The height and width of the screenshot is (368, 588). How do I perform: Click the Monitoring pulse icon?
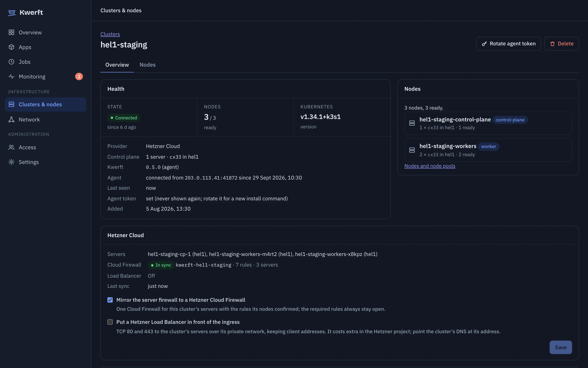[11, 76]
